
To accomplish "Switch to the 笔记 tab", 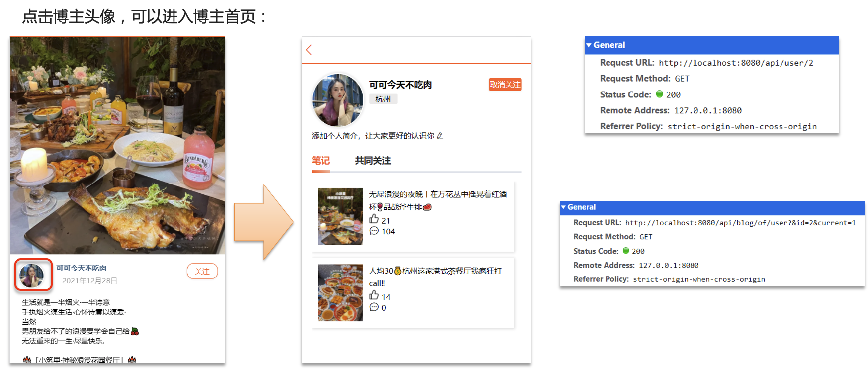I will tap(321, 161).
